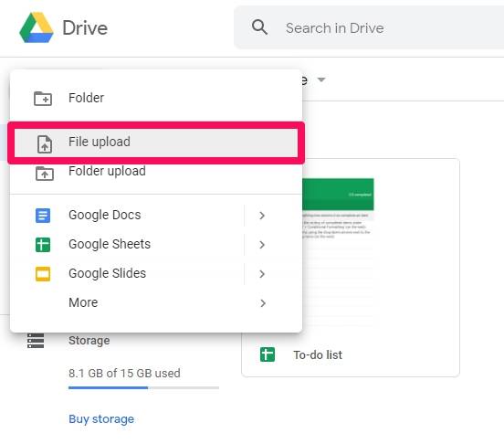Open the My Drive dropdown arrow
This screenshot has width=504, height=444.
pos(321,79)
